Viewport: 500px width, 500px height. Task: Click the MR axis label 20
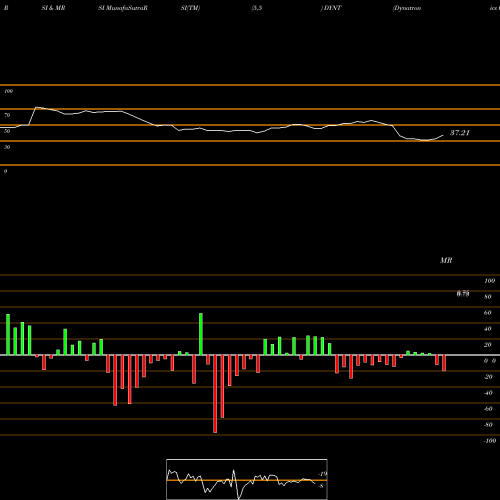[487, 345]
